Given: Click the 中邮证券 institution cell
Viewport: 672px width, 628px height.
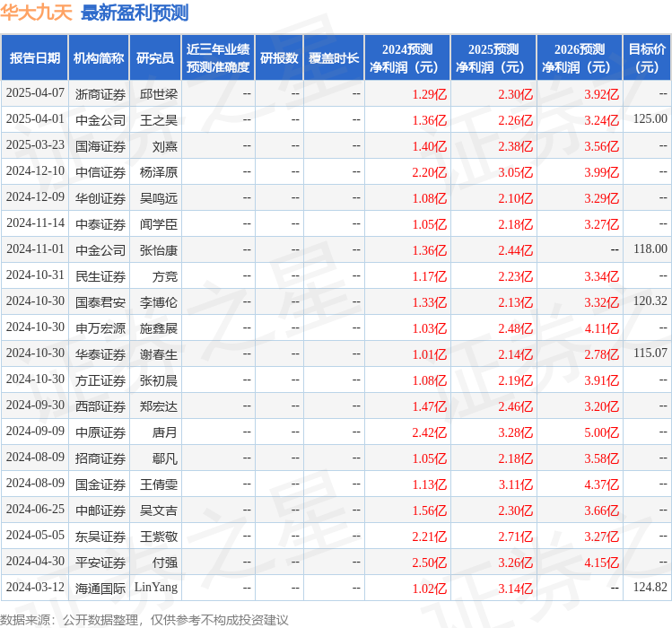Looking at the screenshot, I should [x=100, y=510].
